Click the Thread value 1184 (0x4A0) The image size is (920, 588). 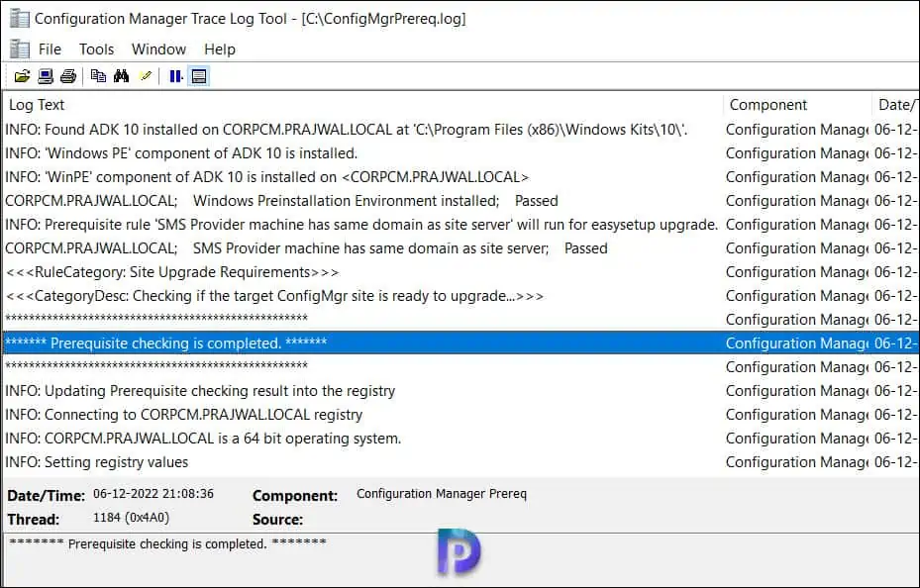coord(131,518)
